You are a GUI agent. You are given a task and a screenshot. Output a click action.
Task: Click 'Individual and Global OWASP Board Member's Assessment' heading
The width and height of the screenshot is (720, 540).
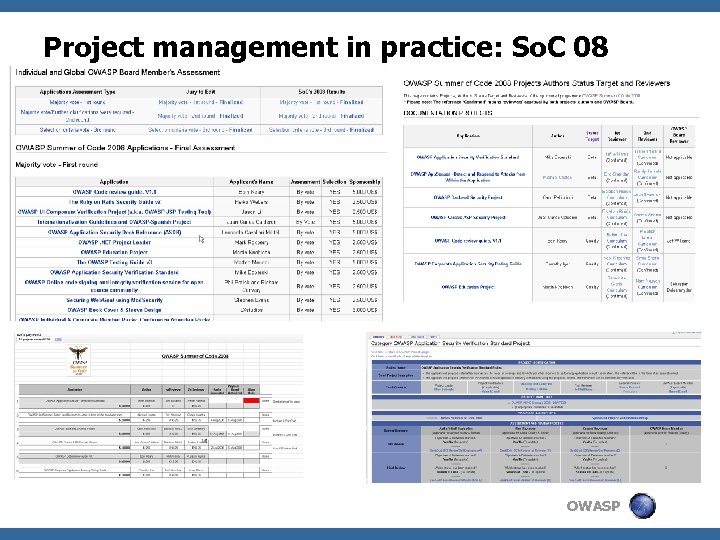pos(118,72)
